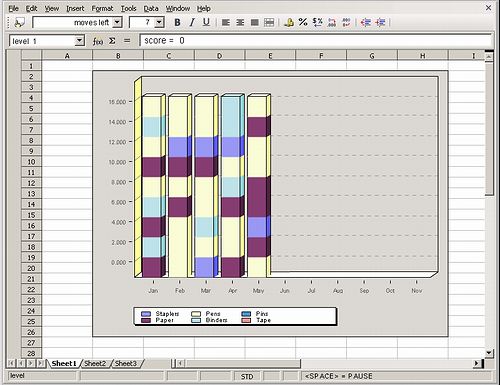Toggle bold formatting
This screenshot has width=500, height=385.
(x=177, y=22)
